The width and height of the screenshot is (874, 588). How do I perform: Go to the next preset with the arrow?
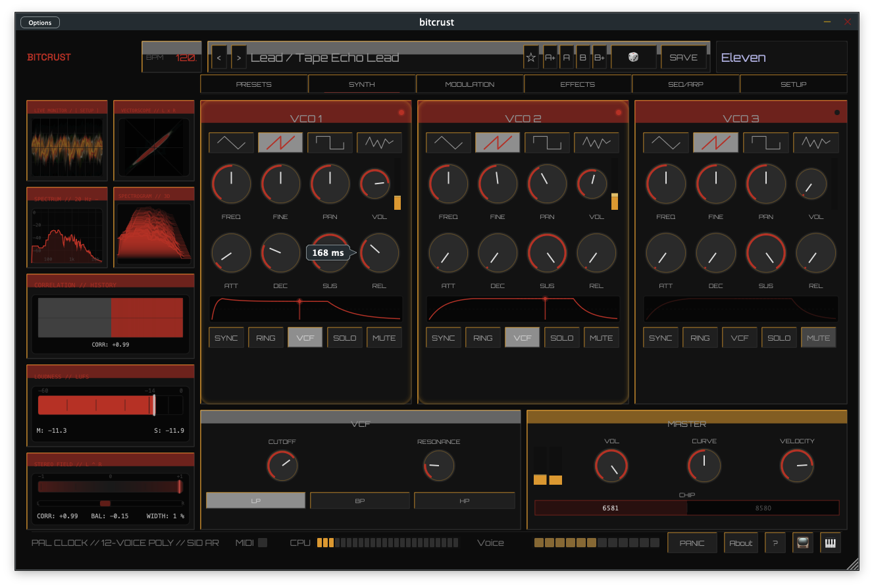[238, 57]
